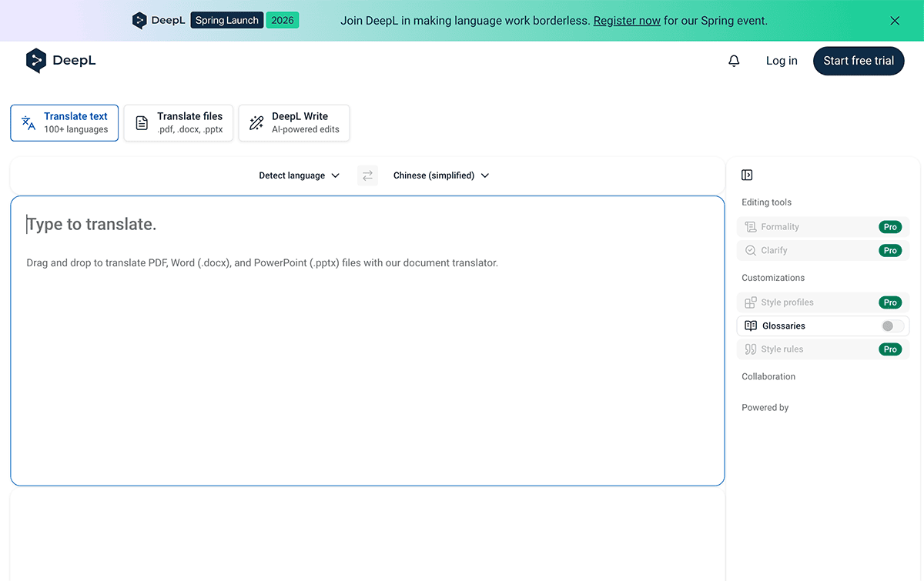Switch to the Translate files tab
Image resolution: width=924 pixels, height=581 pixels.
point(179,123)
